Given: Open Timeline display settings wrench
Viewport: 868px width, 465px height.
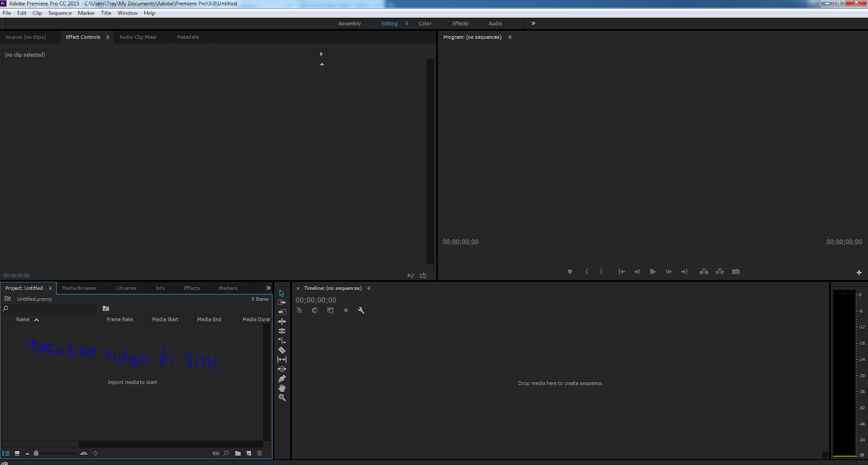Looking at the screenshot, I should click(361, 311).
